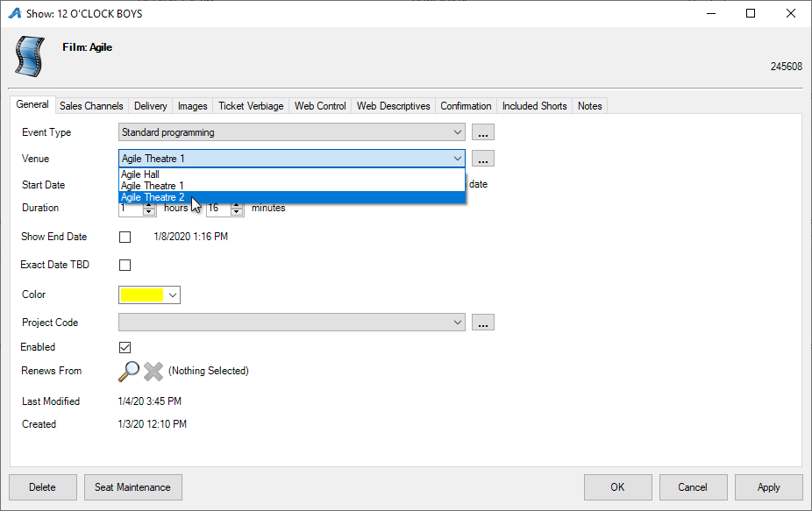The height and width of the screenshot is (511, 812).
Task: Click the (Nothing Selected) text
Action: pos(208,371)
